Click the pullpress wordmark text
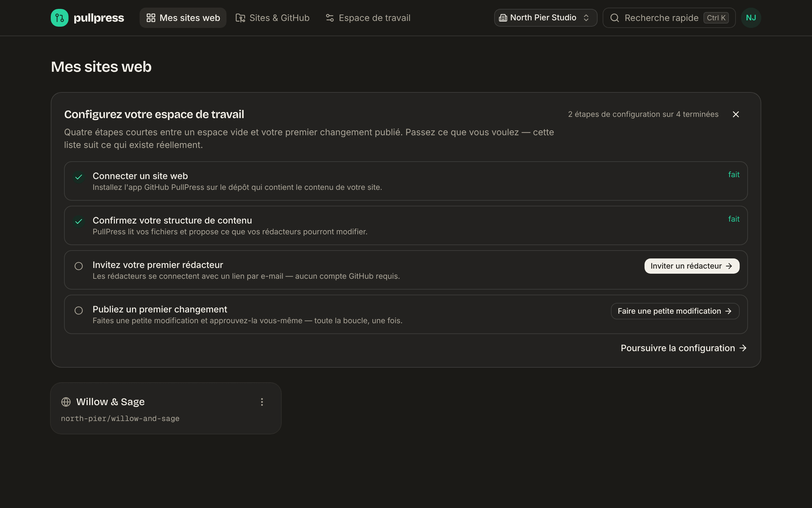 click(99, 18)
